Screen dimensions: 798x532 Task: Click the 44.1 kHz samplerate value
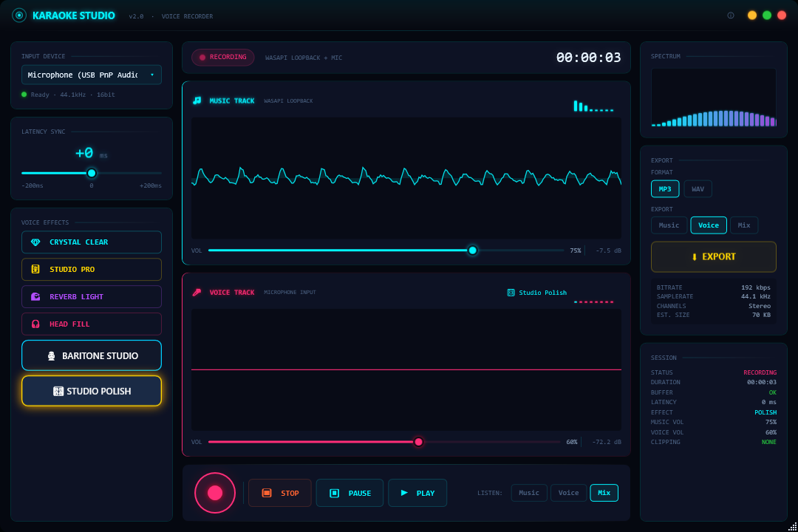pos(756,296)
